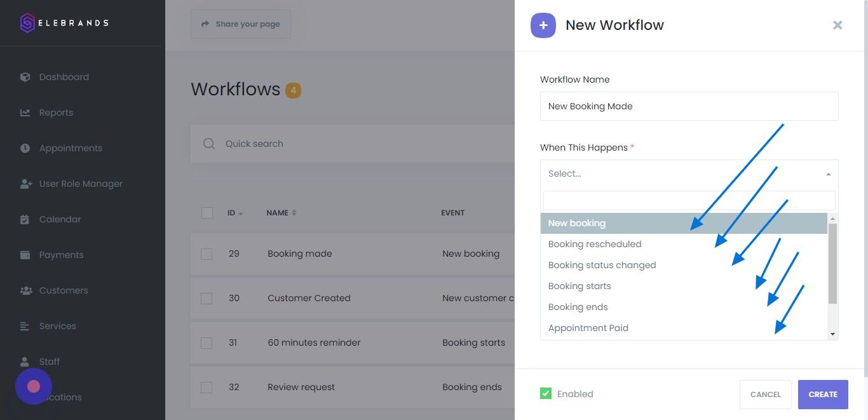The image size is (868, 420).
Task: Click the dropdown list scrollbar thumb
Action: (x=832, y=263)
